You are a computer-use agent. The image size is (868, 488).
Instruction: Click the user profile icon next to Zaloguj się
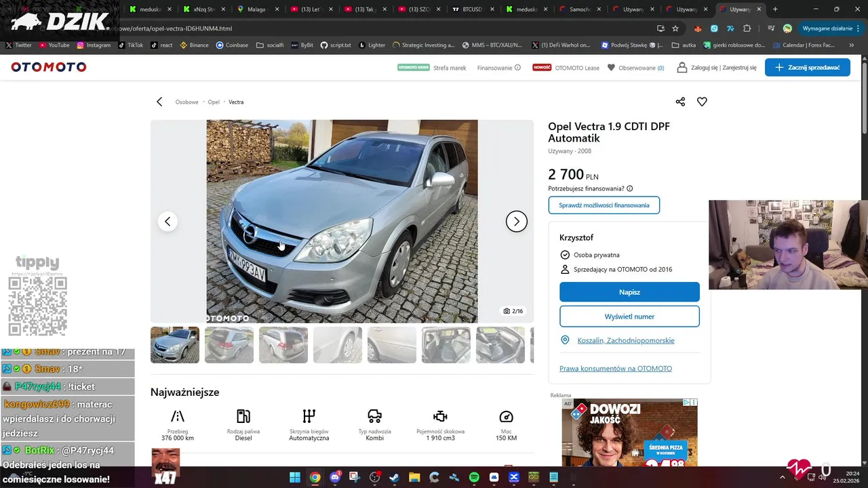(x=682, y=68)
